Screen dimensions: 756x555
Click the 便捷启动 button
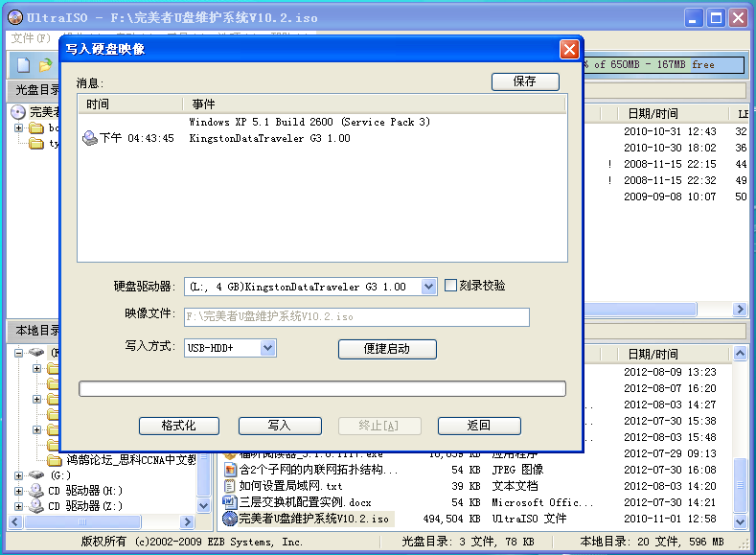[x=387, y=349]
